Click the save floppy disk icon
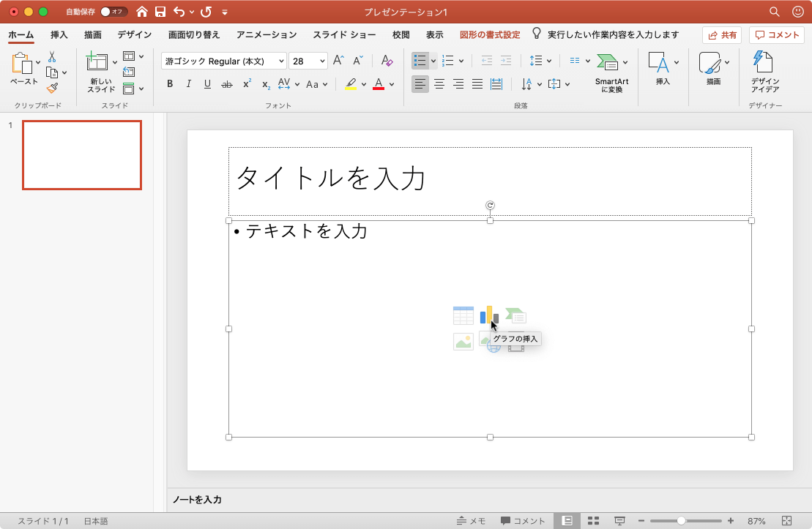 (160, 12)
